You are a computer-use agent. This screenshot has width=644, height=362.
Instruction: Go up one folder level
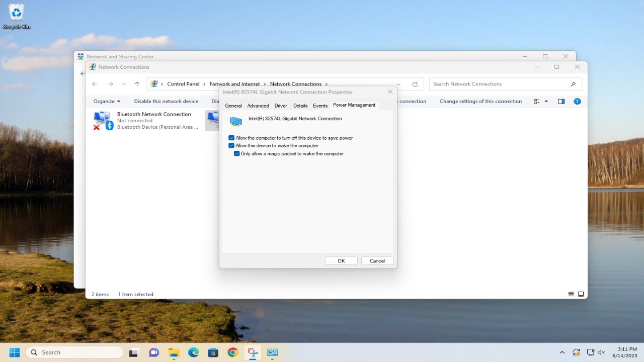tap(137, 84)
